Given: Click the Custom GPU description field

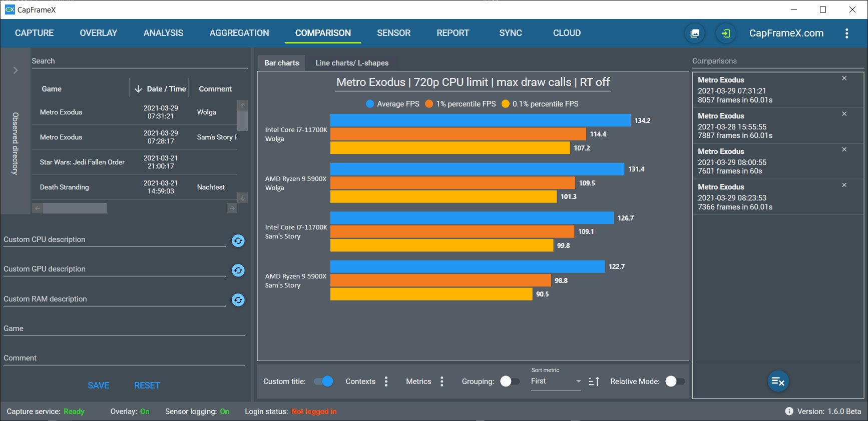Looking at the screenshot, I should [115, 269].
